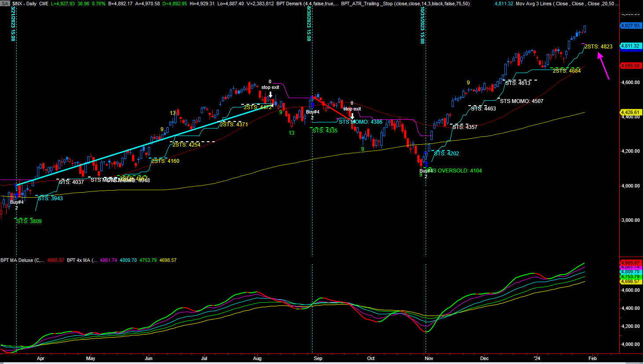
Task: Select the BPT MA Deluxe label in lower pane
Action: 22,260
